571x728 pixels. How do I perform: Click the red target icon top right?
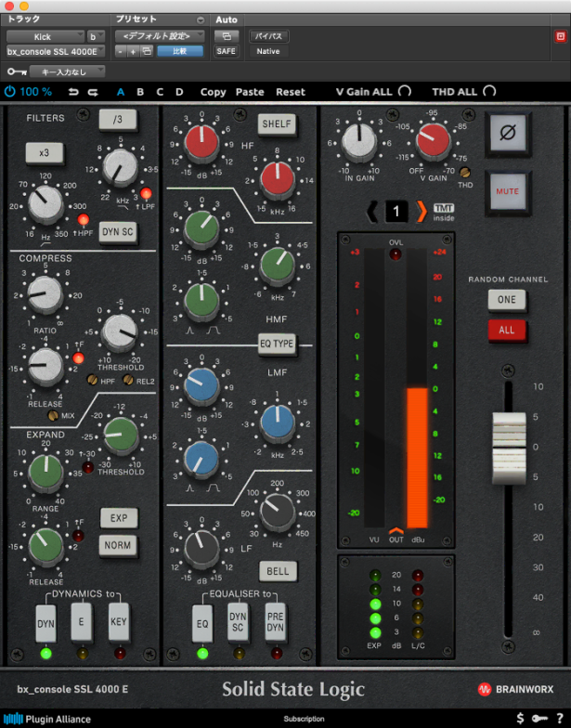click(x=561, y=36)
